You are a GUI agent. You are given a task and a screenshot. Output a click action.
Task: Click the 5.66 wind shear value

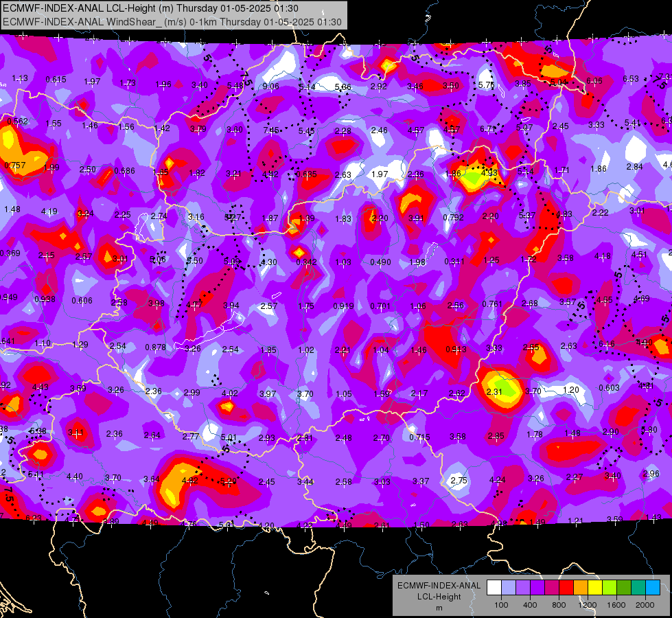(343, 87)
